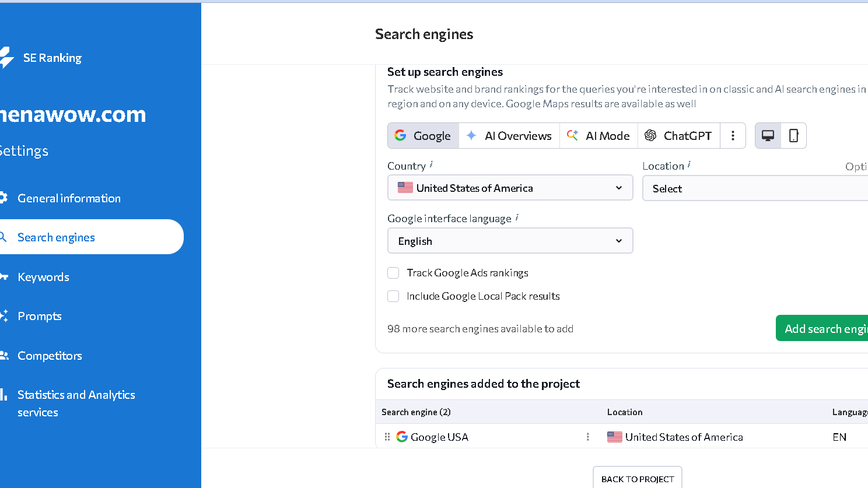Select the desktop device icon
The height and width of the screenshot is (488, 868).
tap(768, 135)
